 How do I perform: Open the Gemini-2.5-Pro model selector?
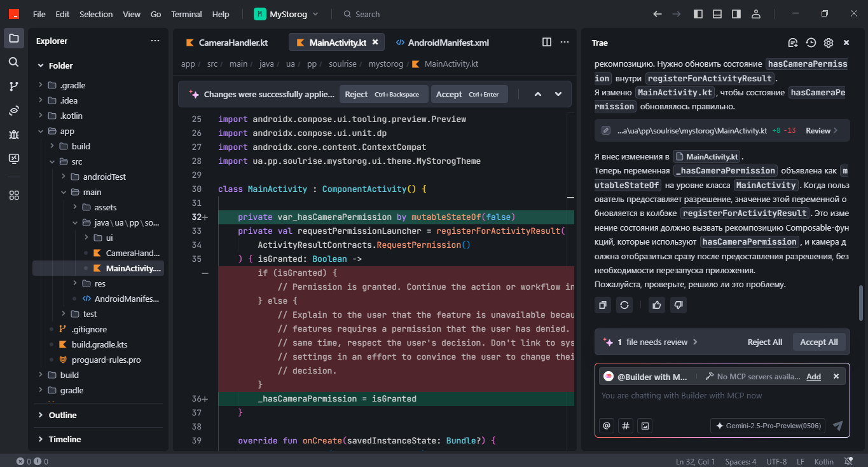(766, 425)
